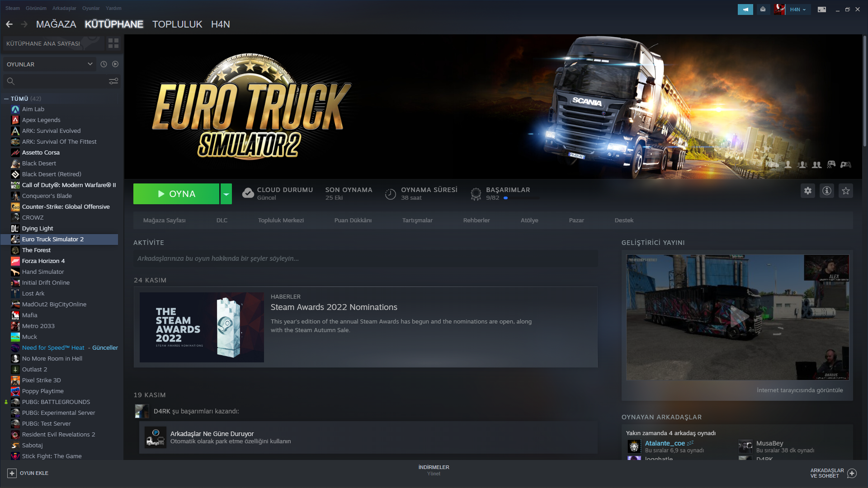Open ARKADAŞLAR VE SOHBET friends chat
The width and height of the screenshot is (868, 488).
[x=833, y=473]
